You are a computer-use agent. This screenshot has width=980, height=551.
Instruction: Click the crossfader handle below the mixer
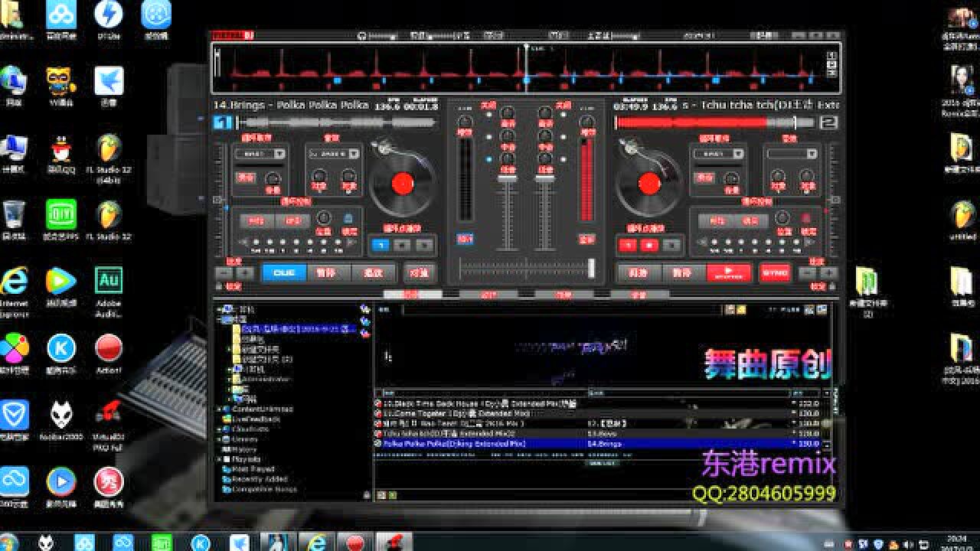click(590, 268)
